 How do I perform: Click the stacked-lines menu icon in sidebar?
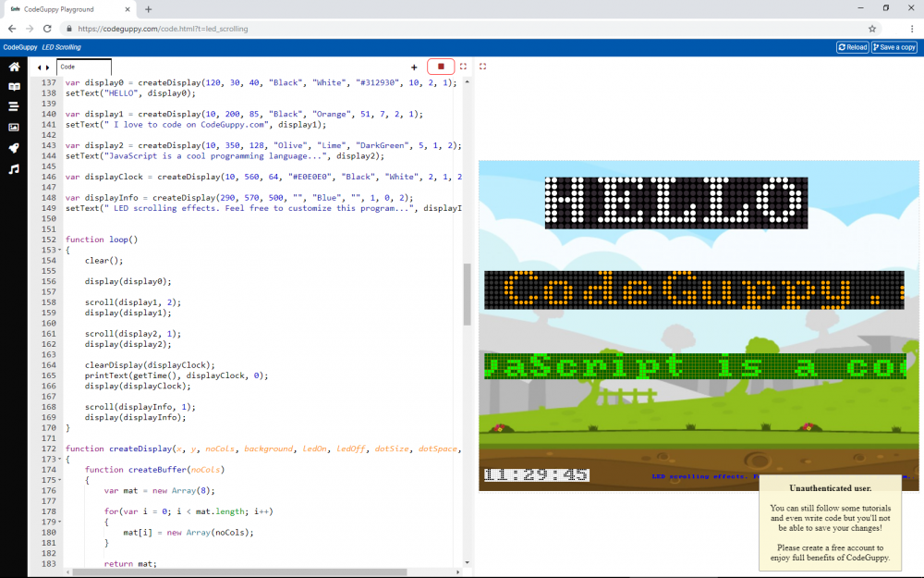click(14, 106)
